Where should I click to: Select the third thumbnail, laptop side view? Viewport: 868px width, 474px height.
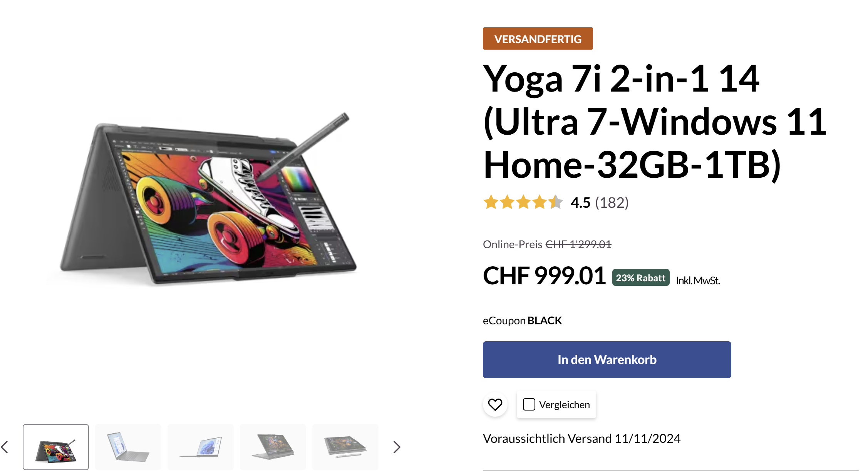(x=201, y=447)
